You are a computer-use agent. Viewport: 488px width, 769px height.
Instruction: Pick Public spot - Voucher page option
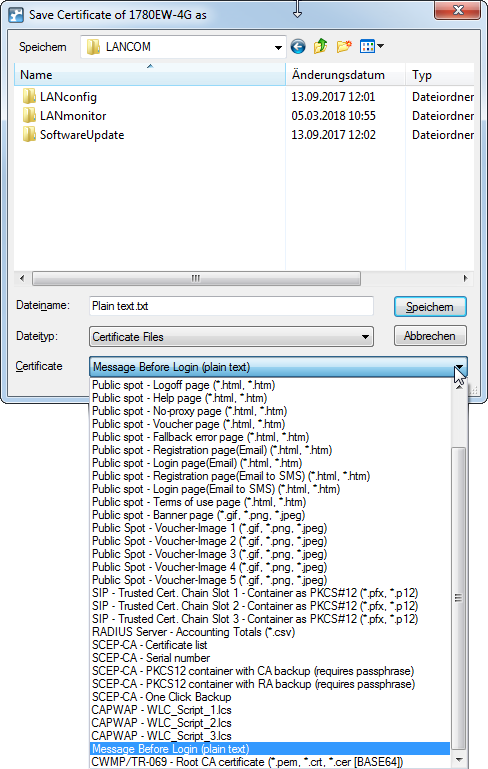click(x=188, y=424)
